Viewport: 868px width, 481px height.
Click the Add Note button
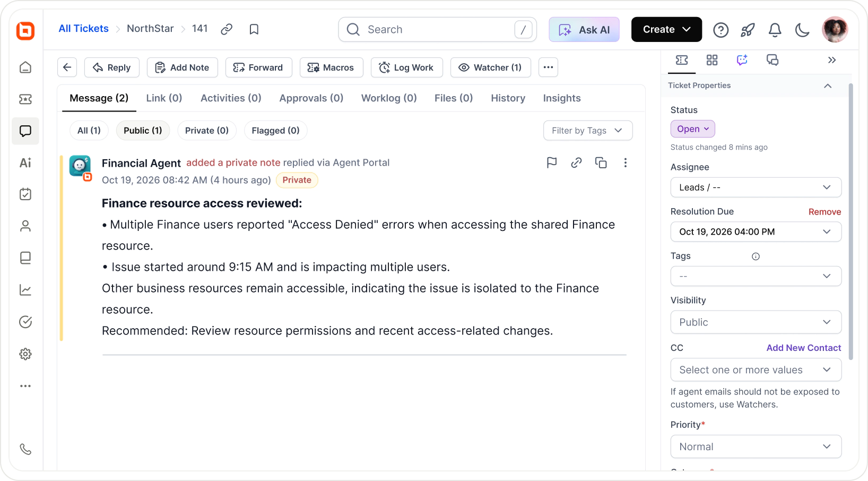coord(183,67)
